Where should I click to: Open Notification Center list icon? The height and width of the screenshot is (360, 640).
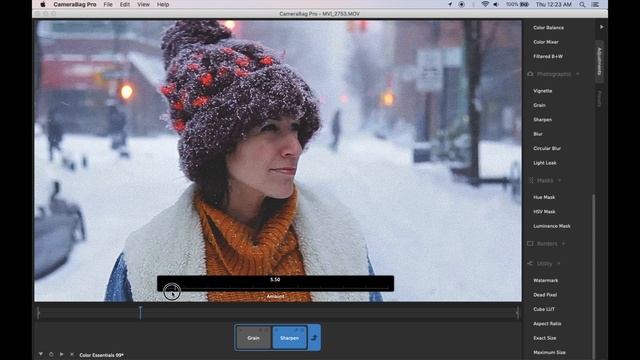tap(596, 4)
